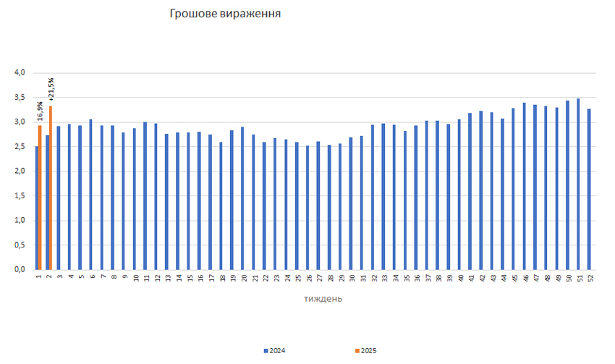Click the week "20" category axis label
Screen dimensions: 615x364
point(245,278)
